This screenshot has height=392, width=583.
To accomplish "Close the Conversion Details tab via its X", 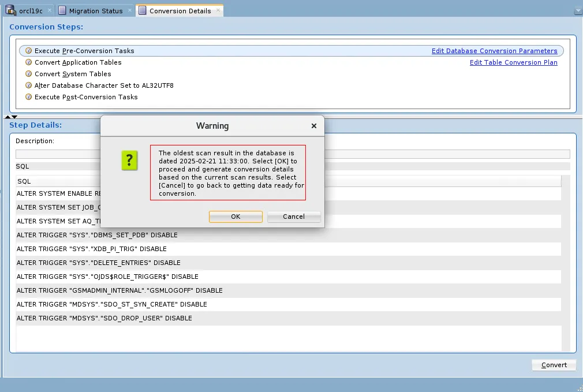I will coord(218,10).
